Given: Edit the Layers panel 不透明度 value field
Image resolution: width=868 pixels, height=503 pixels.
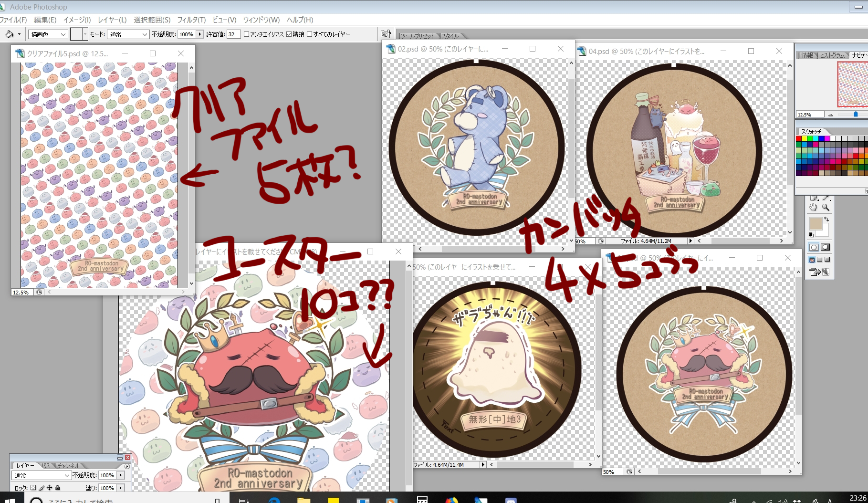Looking at the screenshot, I should tap(107, 475).
